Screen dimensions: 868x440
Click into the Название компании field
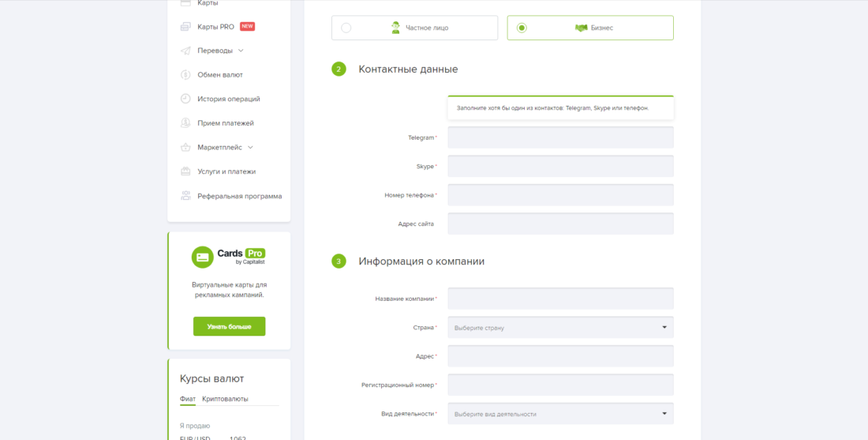click(x=560, y=299)
